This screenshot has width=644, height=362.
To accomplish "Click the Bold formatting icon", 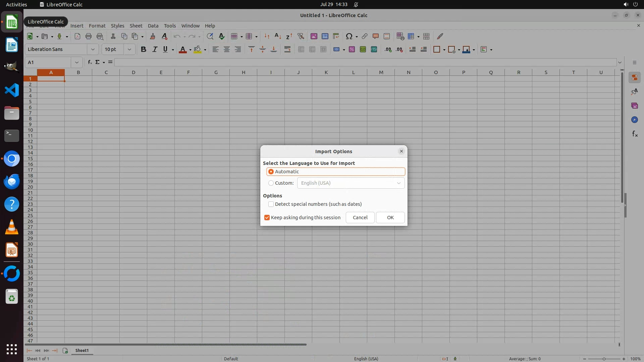I will click(144, 49).
